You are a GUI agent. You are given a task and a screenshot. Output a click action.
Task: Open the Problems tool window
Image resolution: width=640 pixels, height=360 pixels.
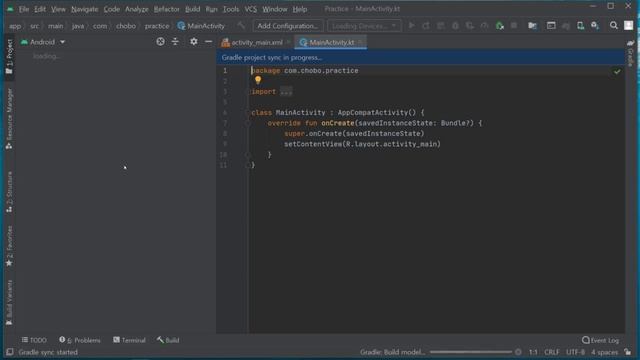coord(80,340)
